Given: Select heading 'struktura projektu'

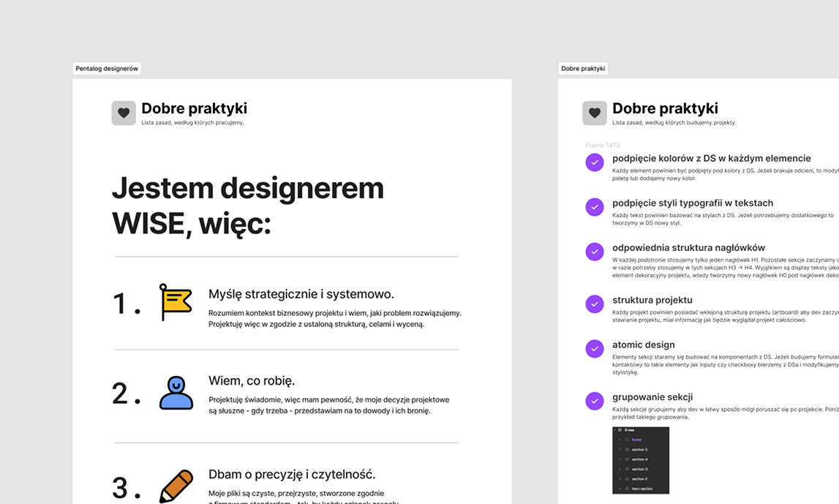Looking at the screenshot, I should coord(652,300).
